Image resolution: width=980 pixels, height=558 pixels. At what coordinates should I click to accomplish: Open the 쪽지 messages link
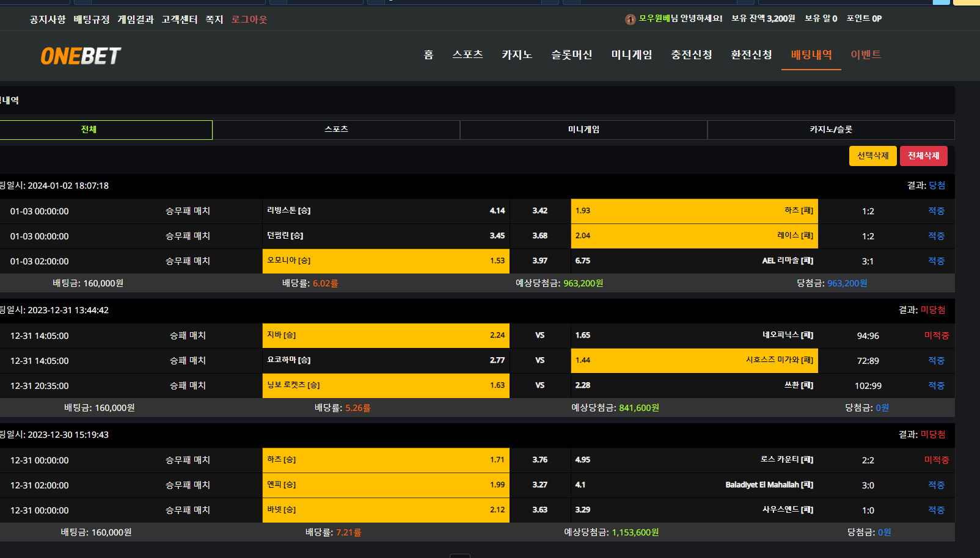pyautogui.click(x=214, y=20)
